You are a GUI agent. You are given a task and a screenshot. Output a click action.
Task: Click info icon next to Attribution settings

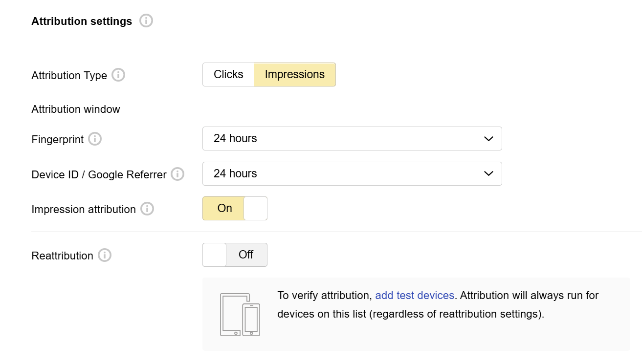(146, 21)
